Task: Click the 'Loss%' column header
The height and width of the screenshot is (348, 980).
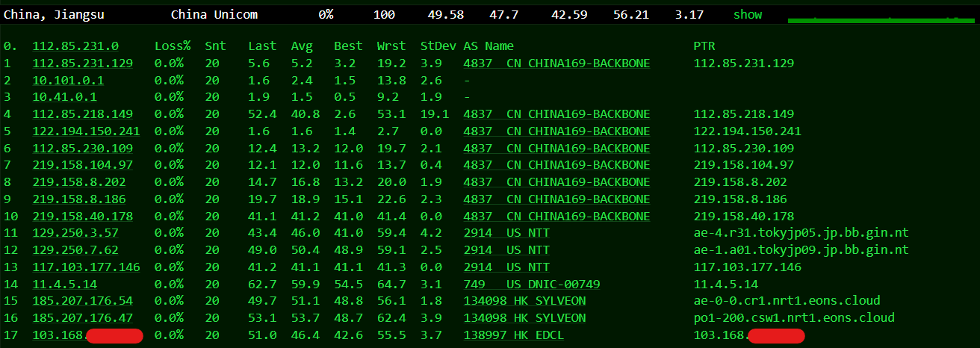Action: coord(173,46)
